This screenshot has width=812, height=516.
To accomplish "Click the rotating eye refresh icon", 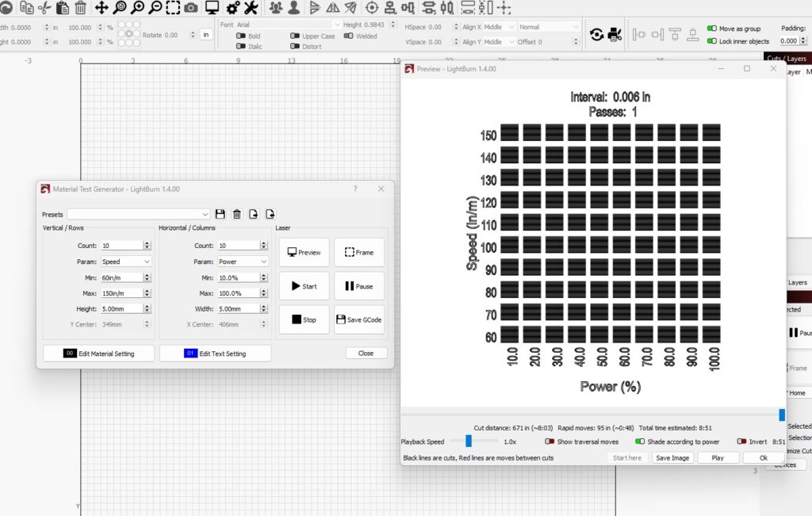I will (x=596, y=35).
